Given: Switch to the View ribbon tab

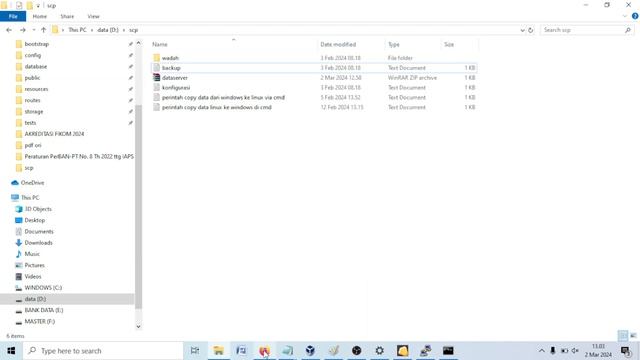Looking at the screenshot, I should pos(93,16).
